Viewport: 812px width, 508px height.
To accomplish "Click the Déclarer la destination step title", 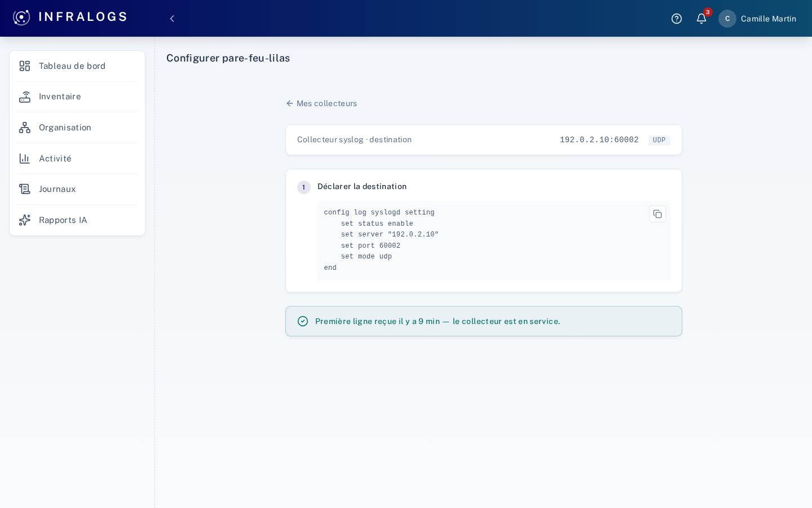I will [362, 187].
